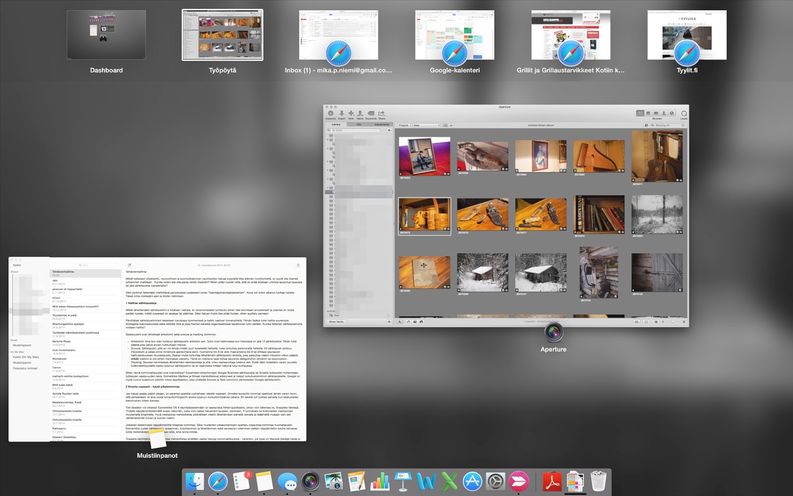Select highlighted wooden boxes thumbnail in Aperture
Screen dimensions: 793x496
424,215
